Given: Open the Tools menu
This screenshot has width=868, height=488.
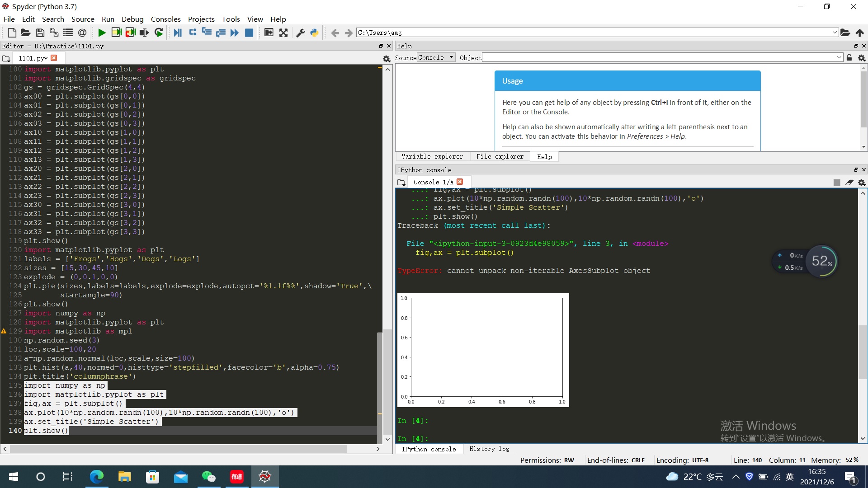Looking at the screenshot, I should pyautogui.click(x=231, y=19).
